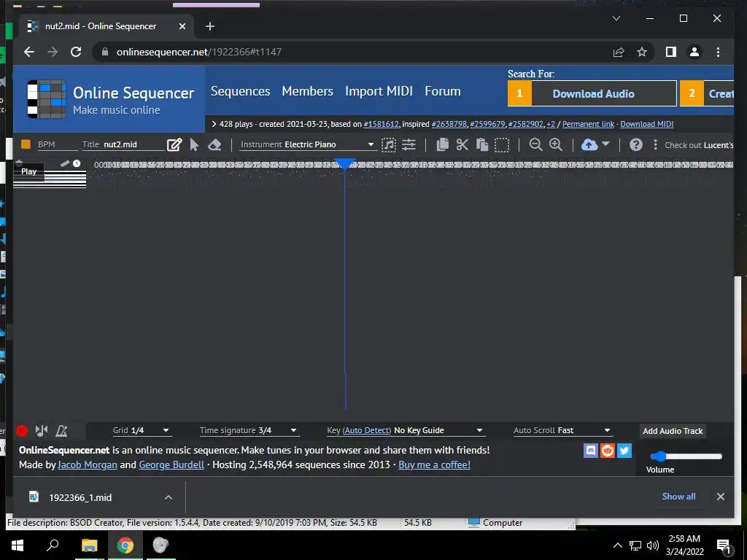
Task: Click the cloud upload save icon
Action: [x=589, y=145]
